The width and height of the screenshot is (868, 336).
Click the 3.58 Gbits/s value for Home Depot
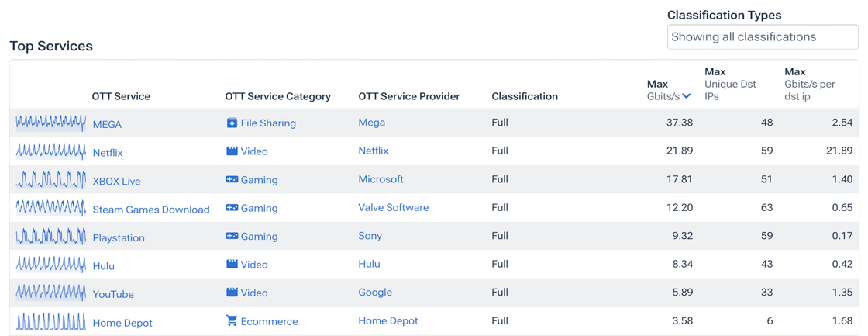point(683,320)
